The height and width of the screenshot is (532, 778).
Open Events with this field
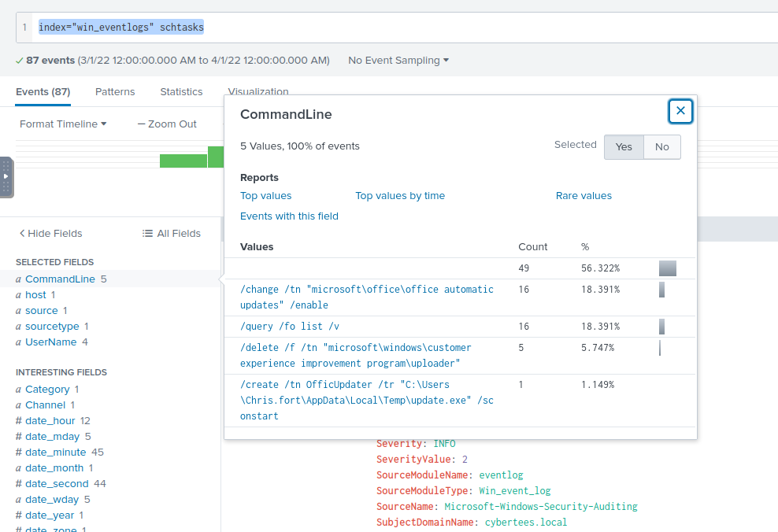(x=289, y=216)
